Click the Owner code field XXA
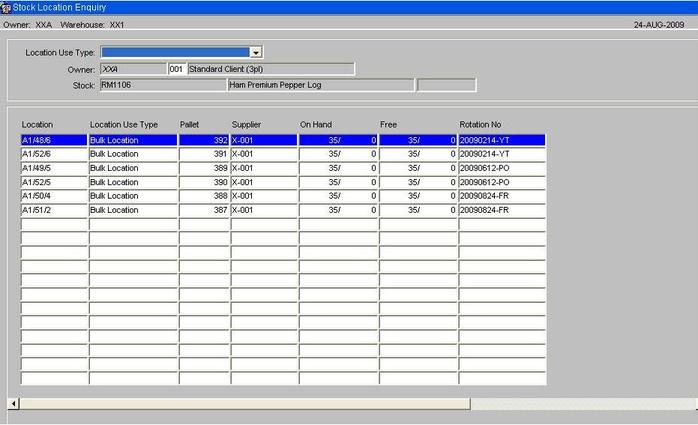 (x=134, y=69)
